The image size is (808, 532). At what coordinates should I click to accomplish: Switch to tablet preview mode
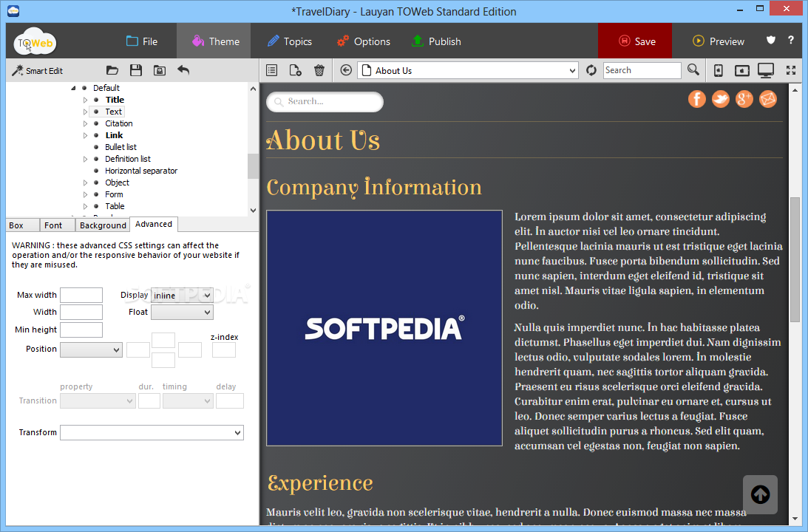pos(742,70)
